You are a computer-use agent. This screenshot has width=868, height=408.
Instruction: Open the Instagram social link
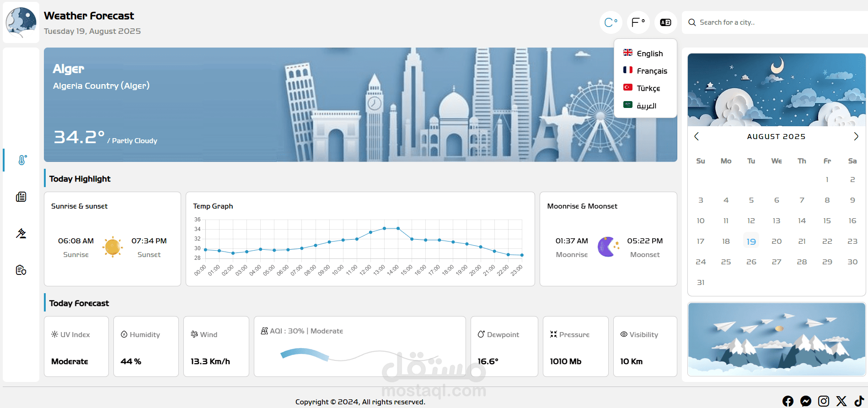[x=823, y=401]
